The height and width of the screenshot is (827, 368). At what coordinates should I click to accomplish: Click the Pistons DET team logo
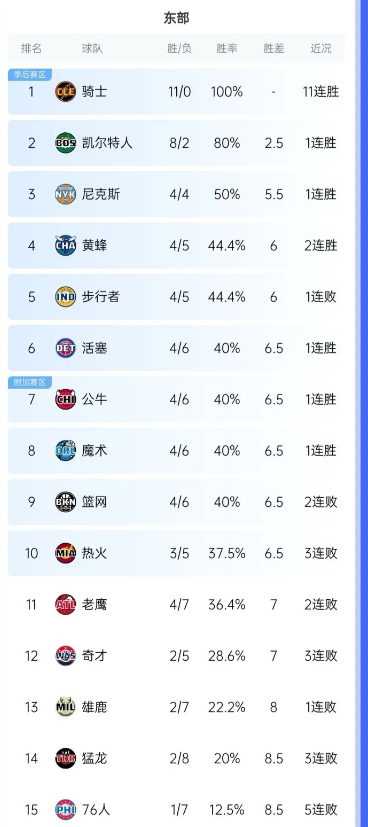coord(65,348)
